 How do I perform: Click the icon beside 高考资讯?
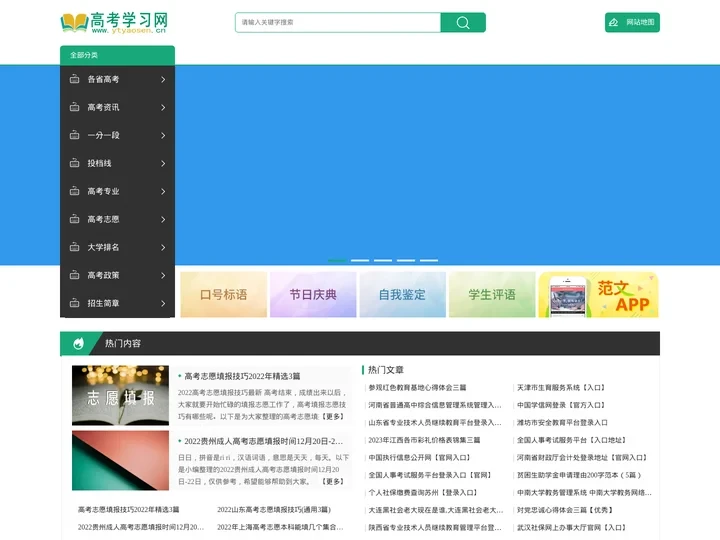(x=74, y=107)
